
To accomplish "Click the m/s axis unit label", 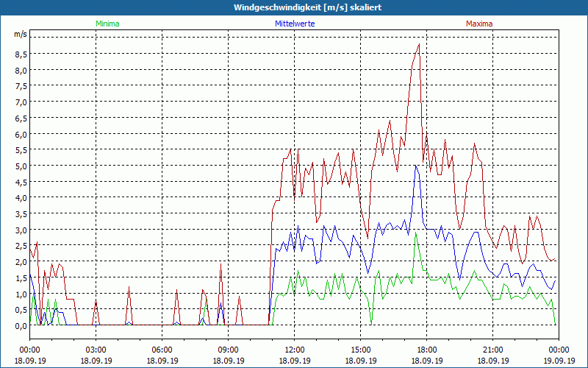I will [x=21, y=34].
